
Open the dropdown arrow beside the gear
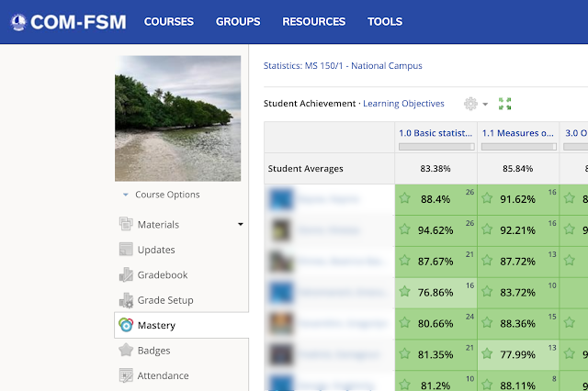[x=485, y=105]
